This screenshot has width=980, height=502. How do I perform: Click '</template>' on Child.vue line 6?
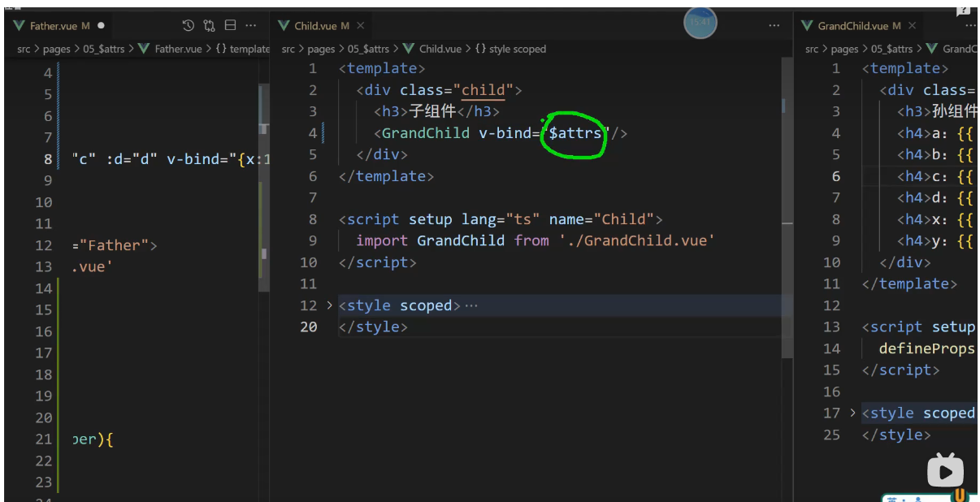(387, 176)
